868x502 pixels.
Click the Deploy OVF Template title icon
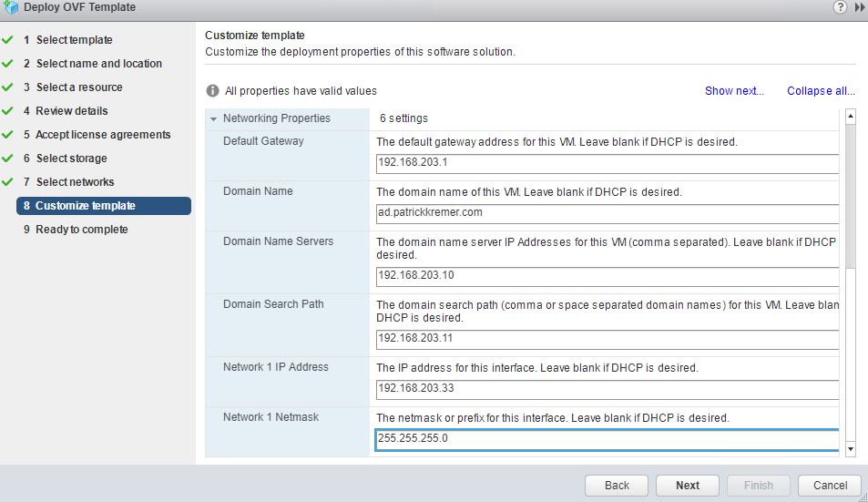[11, 7]
